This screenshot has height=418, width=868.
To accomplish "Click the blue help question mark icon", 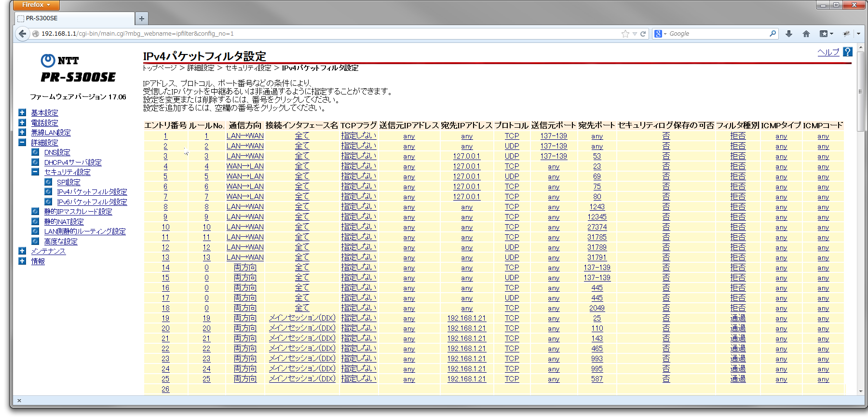I will pos(848,52).
